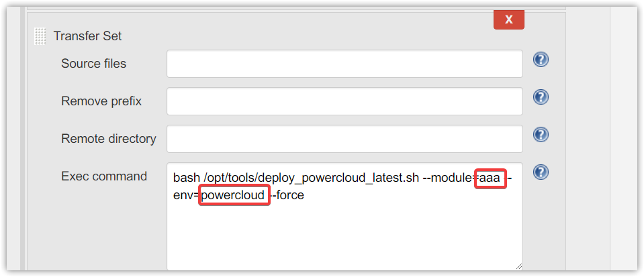Viewport: 644px width, 277px height.
Task: Click the Transfer Set section title
Action: click(87, 36)
